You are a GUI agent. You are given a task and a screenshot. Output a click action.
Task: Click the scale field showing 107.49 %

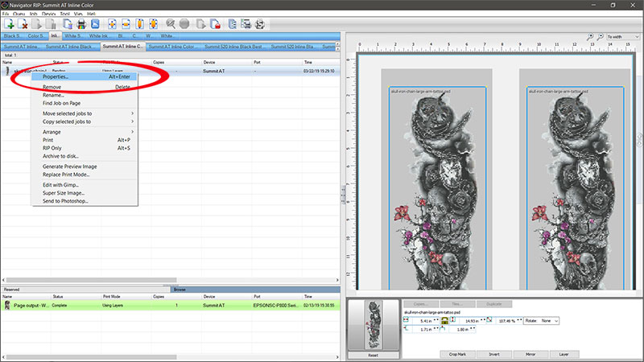click(x=508, y=321)
